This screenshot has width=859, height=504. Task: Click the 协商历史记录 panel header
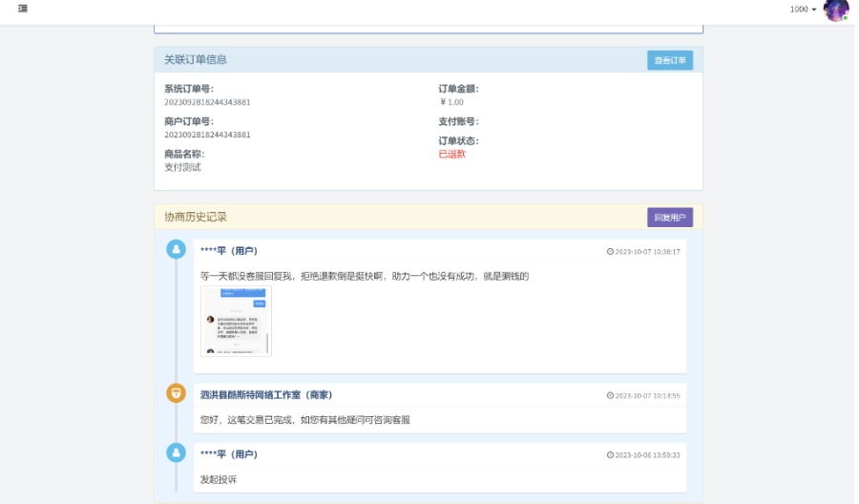(196, 217)
